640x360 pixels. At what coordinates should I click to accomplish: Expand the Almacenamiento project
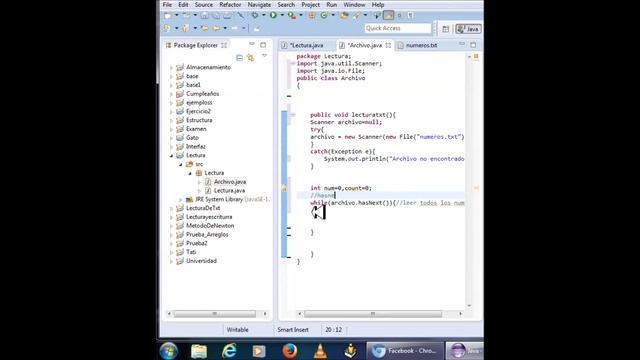[171, 67]
